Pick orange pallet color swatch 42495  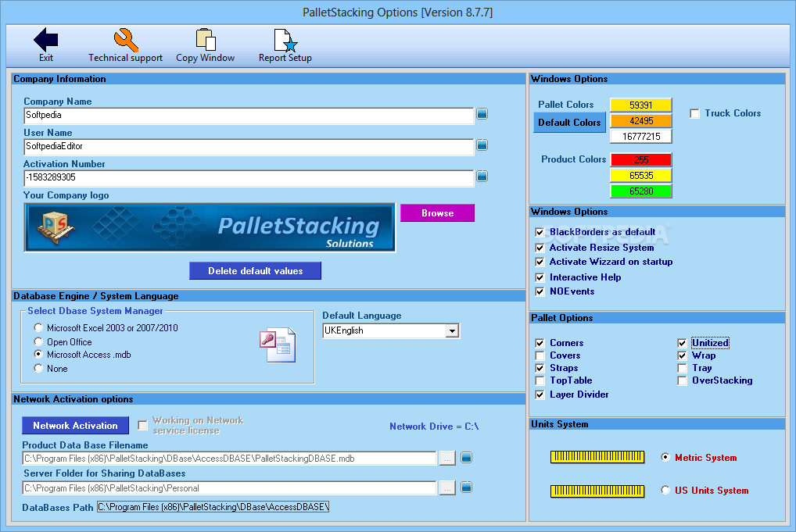641,121
